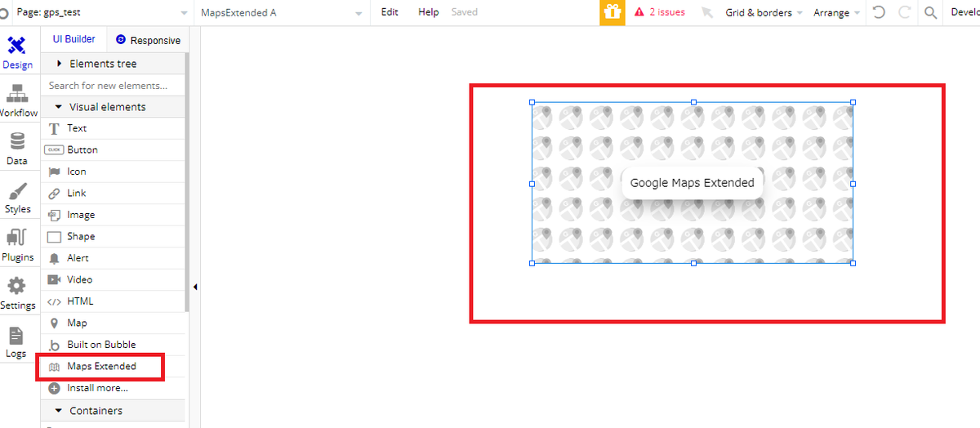Screen dimensions: 980x428
Task: Switch to the Responsive tab
Action: point(148,40)
